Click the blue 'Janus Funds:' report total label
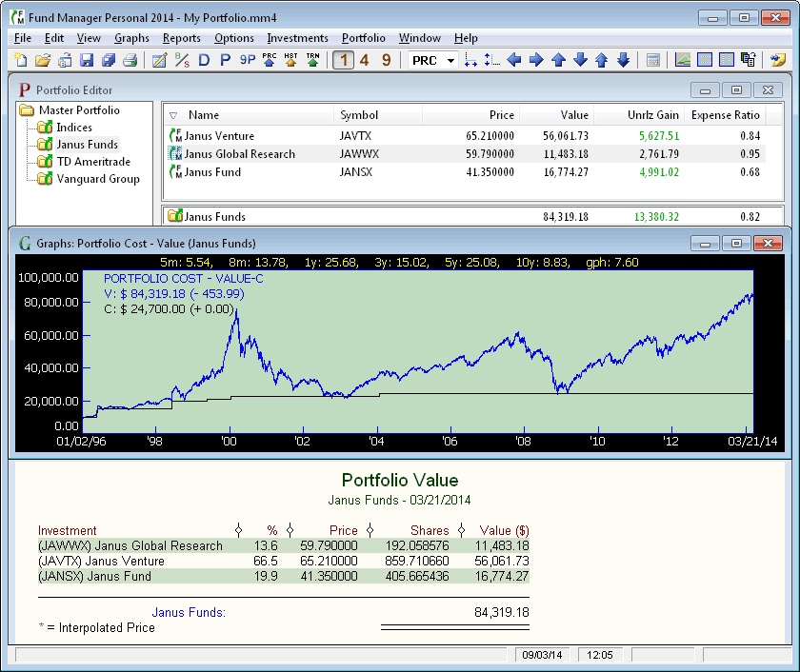800x672 pixels. (189, 612)
